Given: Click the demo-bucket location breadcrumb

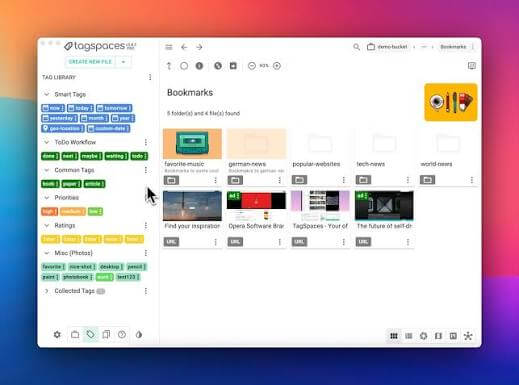Looking at the screenshot, I should click(387, 47).
